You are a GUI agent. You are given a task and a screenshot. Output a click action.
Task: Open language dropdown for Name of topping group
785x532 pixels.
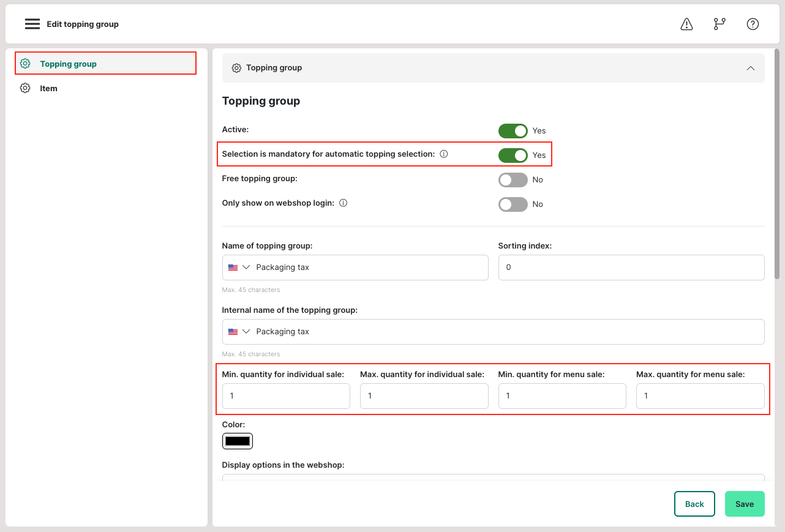click(246, 268)
